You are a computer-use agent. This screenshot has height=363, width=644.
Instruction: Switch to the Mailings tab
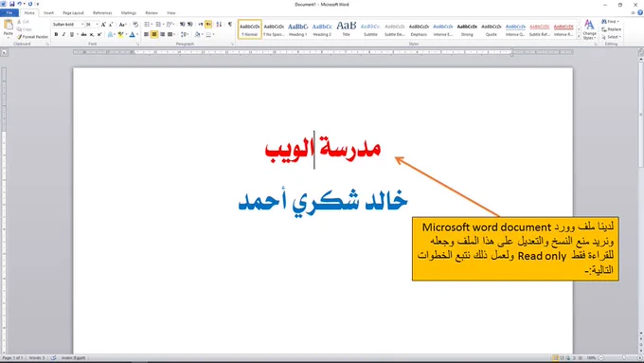[x=129, y=12]
